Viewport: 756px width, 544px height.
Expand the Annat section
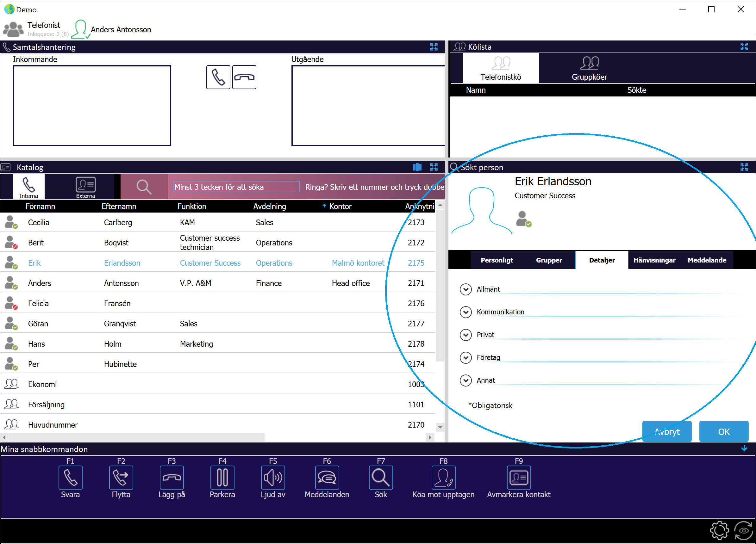click(x=466, y=380)
